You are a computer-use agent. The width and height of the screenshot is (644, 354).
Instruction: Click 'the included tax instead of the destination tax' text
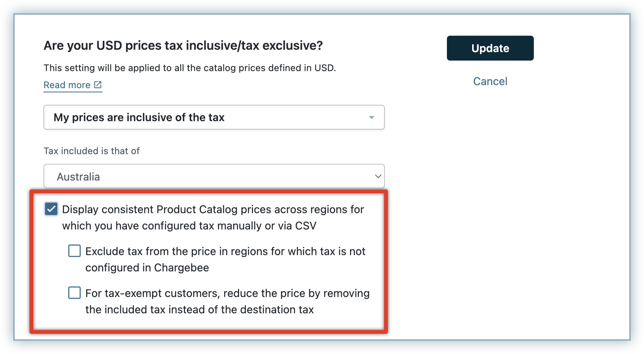[x=199, y=310]
